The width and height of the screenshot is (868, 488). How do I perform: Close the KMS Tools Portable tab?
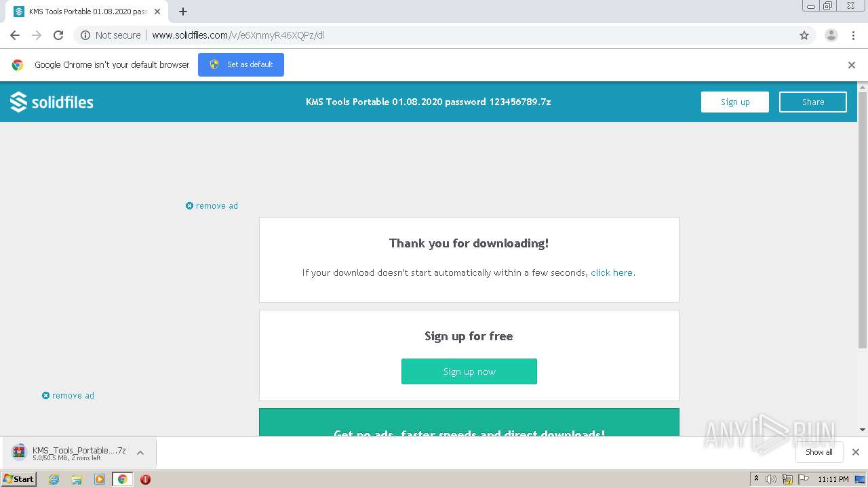tap(157, 12)
